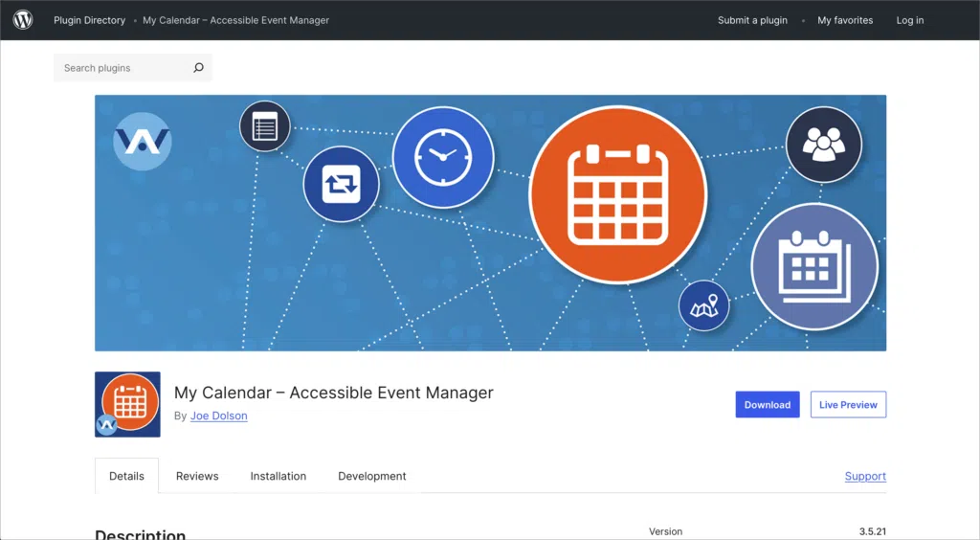Click the My Calendar plugin icon thumbnail
The image size is (980, 540).
(127, 404)
